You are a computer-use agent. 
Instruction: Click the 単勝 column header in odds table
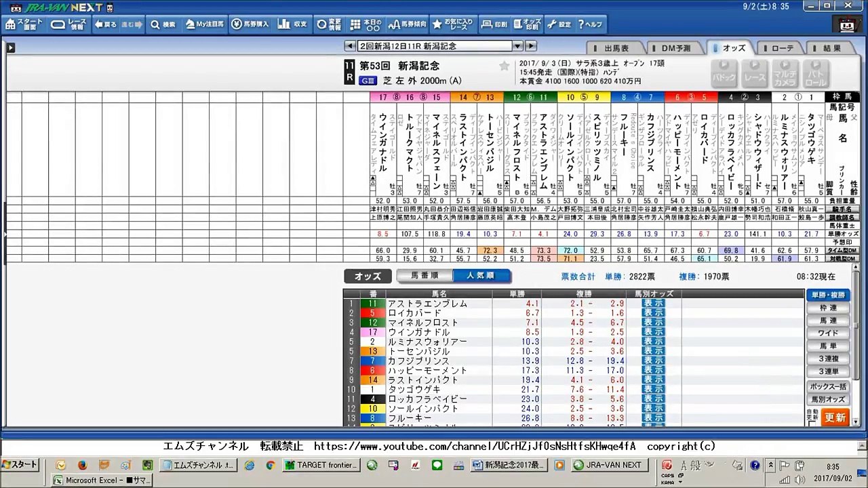coord(517,293)
